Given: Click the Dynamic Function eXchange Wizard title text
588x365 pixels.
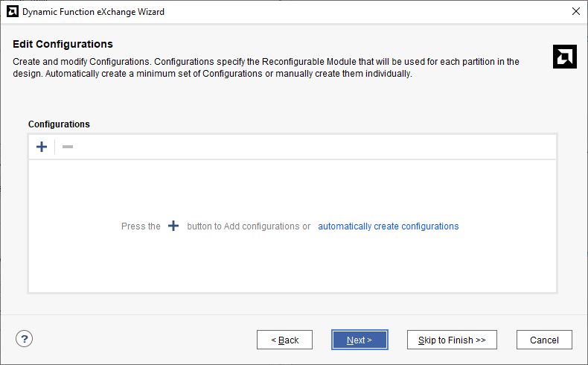Looking at the screenshot, I should pos(94,12).
